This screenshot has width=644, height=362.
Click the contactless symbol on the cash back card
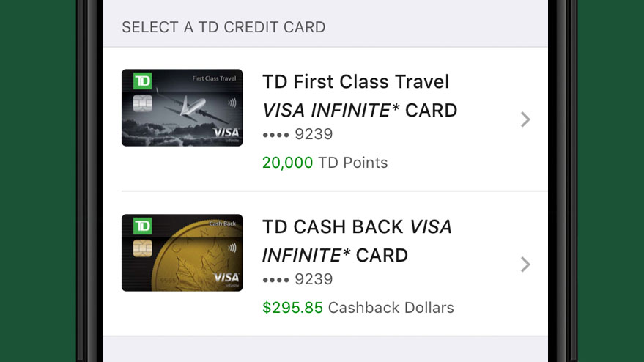232,248
